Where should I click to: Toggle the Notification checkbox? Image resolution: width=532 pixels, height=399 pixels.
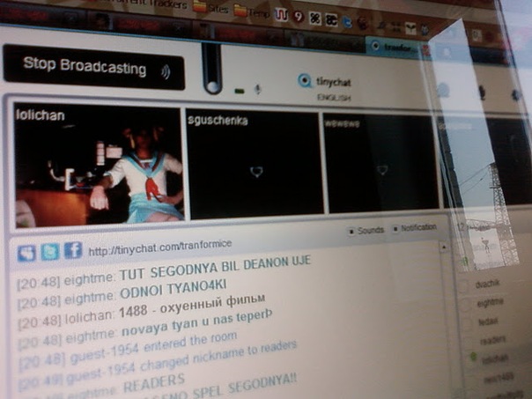[395, 229]
